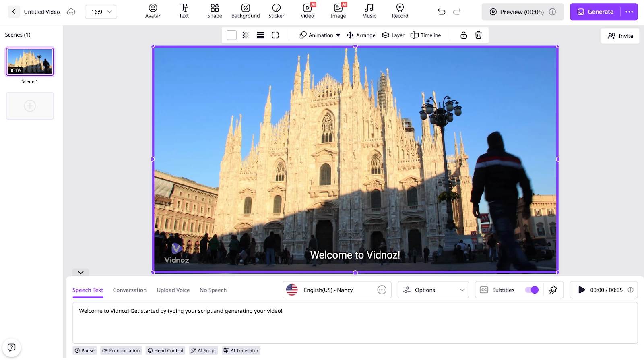Click the Generate button
Image resolution: width=644 pixels, height=360 pixels.
click(595, 12)
